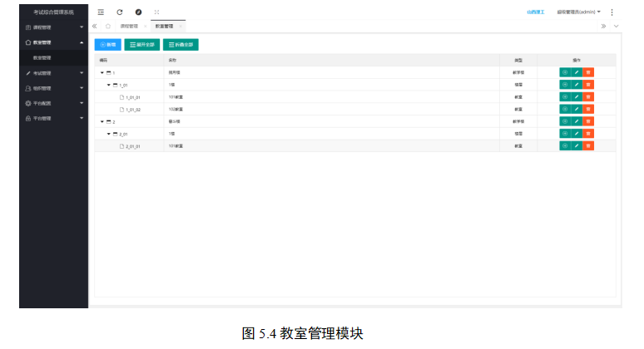This screenshot has width=644, height=349.
Task: Delete row 2_01 with trash icon
Action: tap(588, 134)
